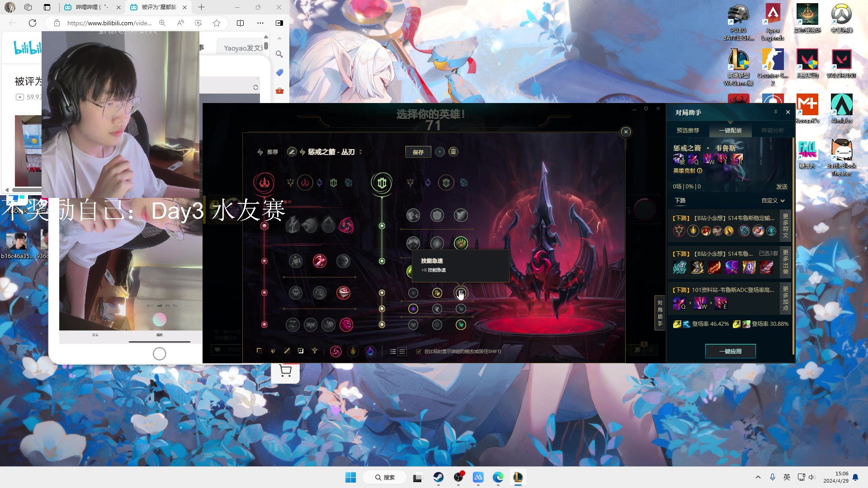Show hidden system tray icons

(758, 477)
